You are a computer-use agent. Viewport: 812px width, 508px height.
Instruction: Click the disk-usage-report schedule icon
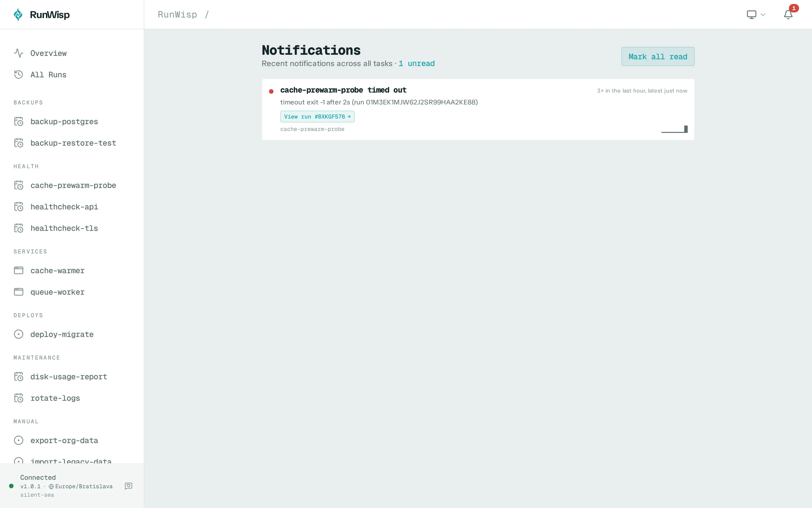tap(18, 377)
